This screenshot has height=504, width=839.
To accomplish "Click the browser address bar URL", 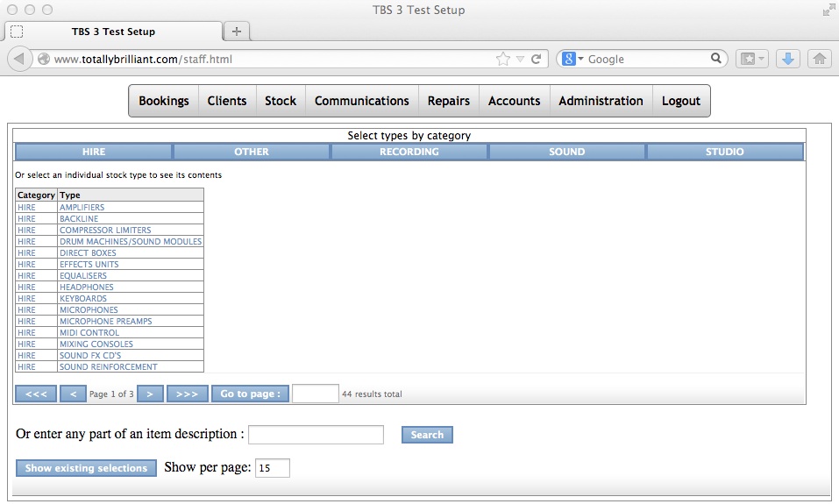I will (144, 59).
